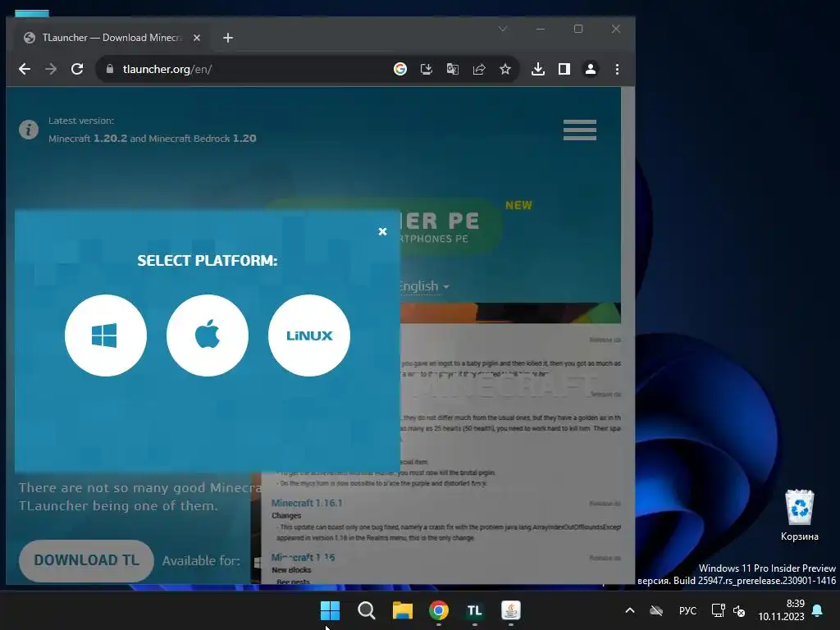Open the Minecraft 1.16.1 changelog link
The width and height of the screenshot is (840, 630).
pyautogui.click(x=307, y=503)
